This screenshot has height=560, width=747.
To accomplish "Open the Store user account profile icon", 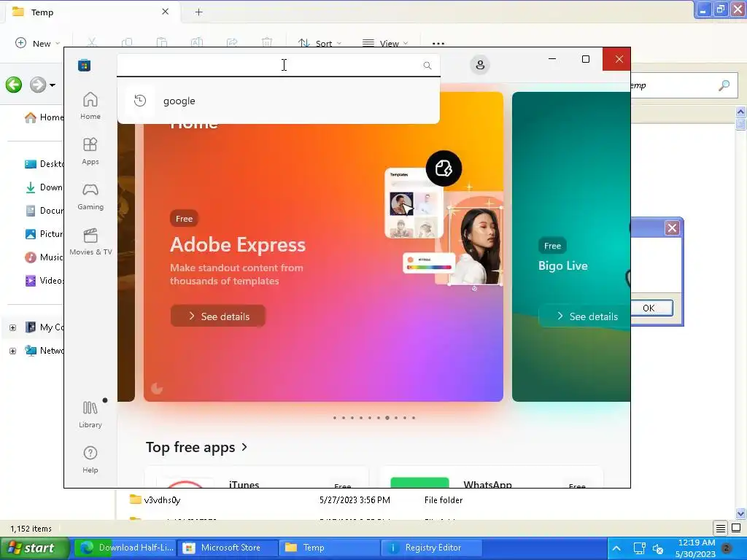I will point(480,65).
